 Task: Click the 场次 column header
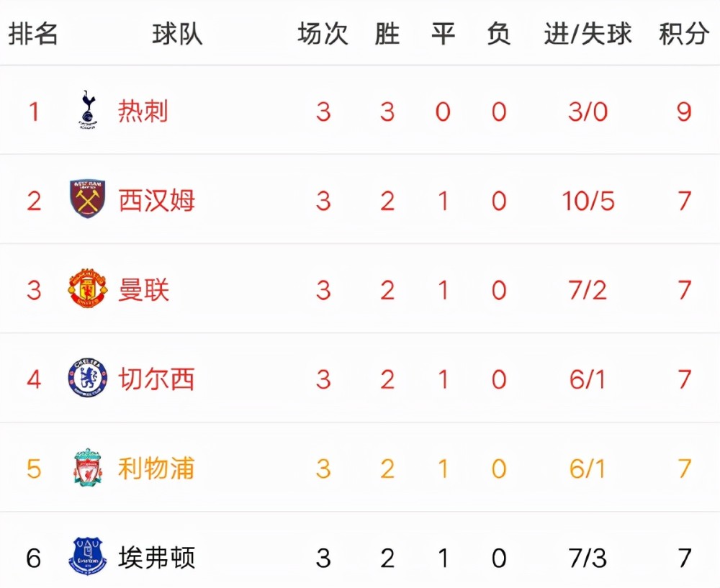point(323,34)
